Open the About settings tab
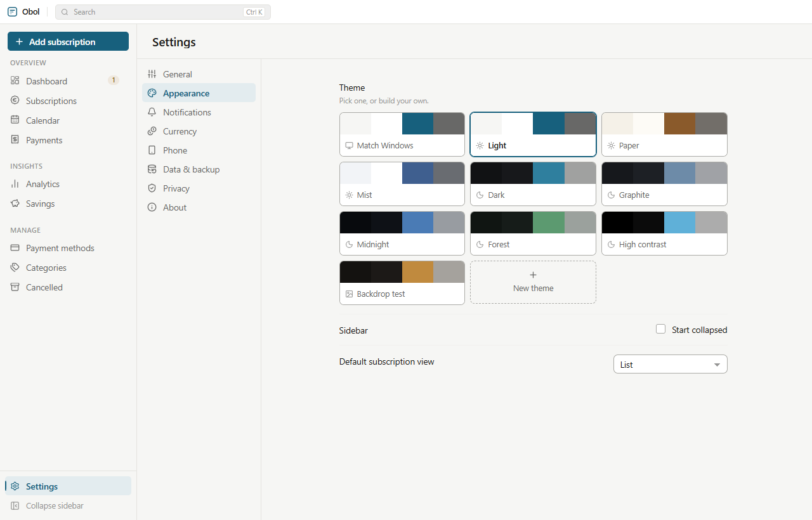Viewport: 812px width, 520px height. click(x=199, y=207)
